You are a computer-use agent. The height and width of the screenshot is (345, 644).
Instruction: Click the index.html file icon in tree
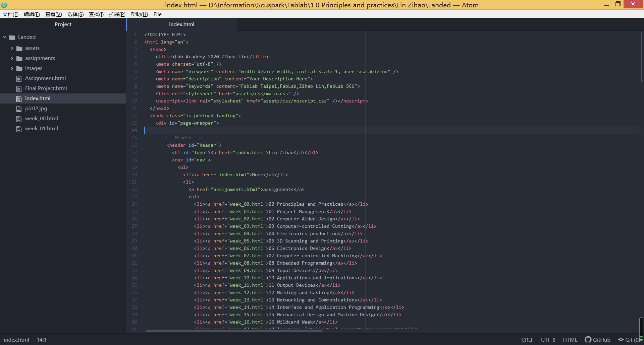19,99
